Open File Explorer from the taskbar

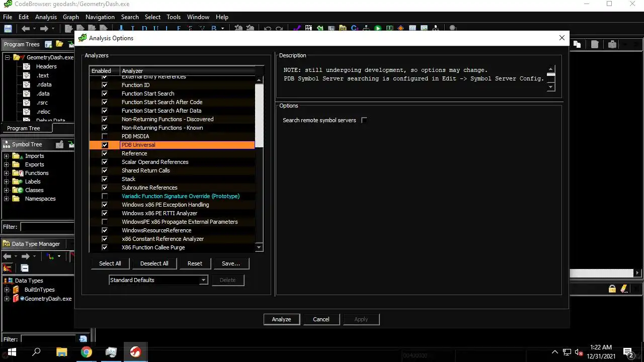61,352
